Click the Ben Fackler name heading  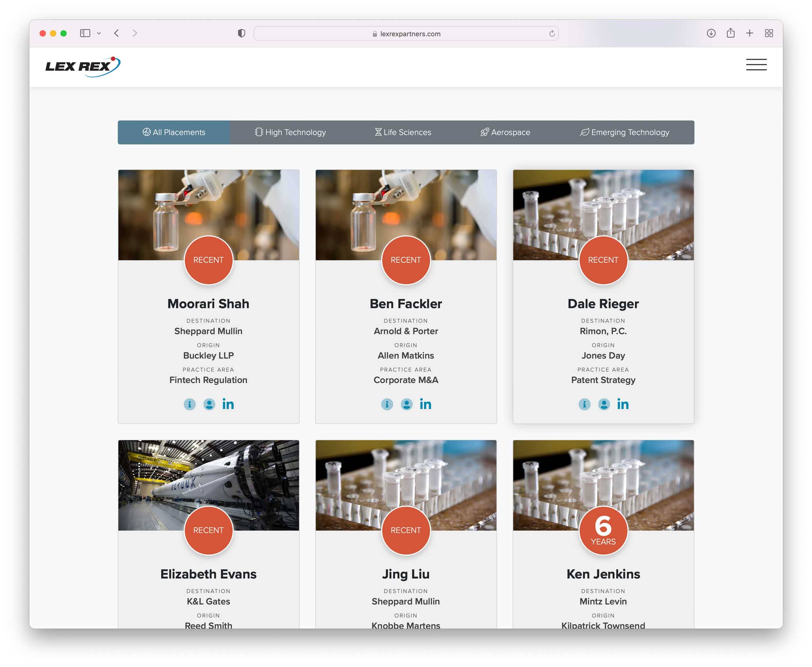pos(406,303)
